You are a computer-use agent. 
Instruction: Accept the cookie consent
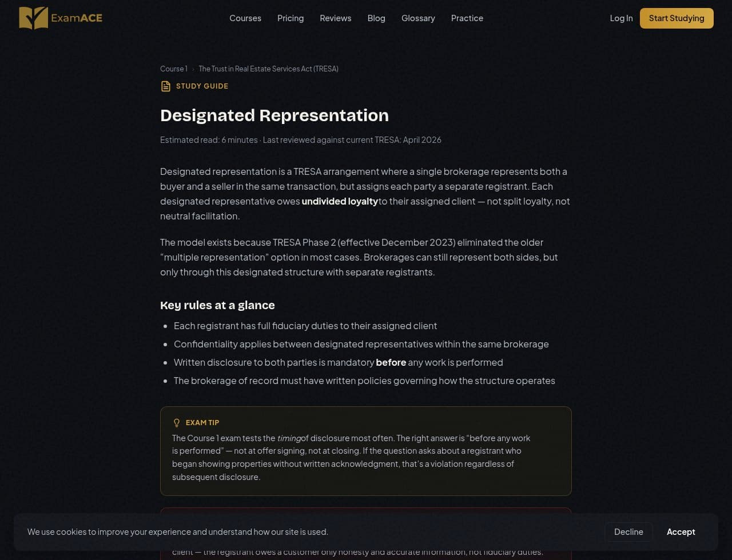pos(681,532)
